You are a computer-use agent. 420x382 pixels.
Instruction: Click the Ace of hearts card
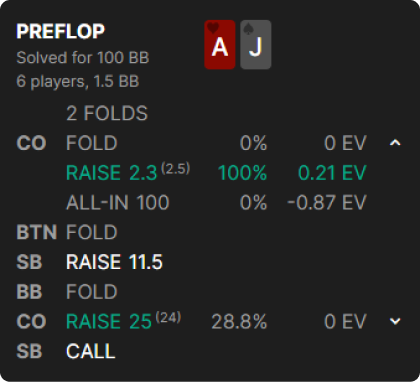pyautogui.click(x=220, y=45)
